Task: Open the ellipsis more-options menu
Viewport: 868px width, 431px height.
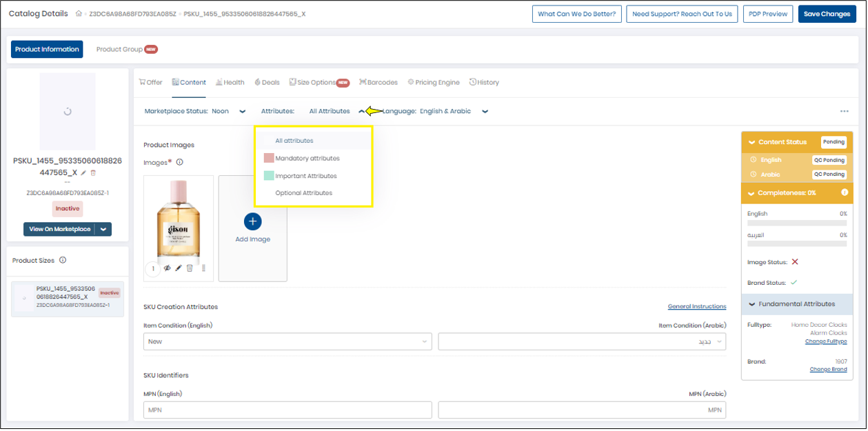Action: pos(845,110)
